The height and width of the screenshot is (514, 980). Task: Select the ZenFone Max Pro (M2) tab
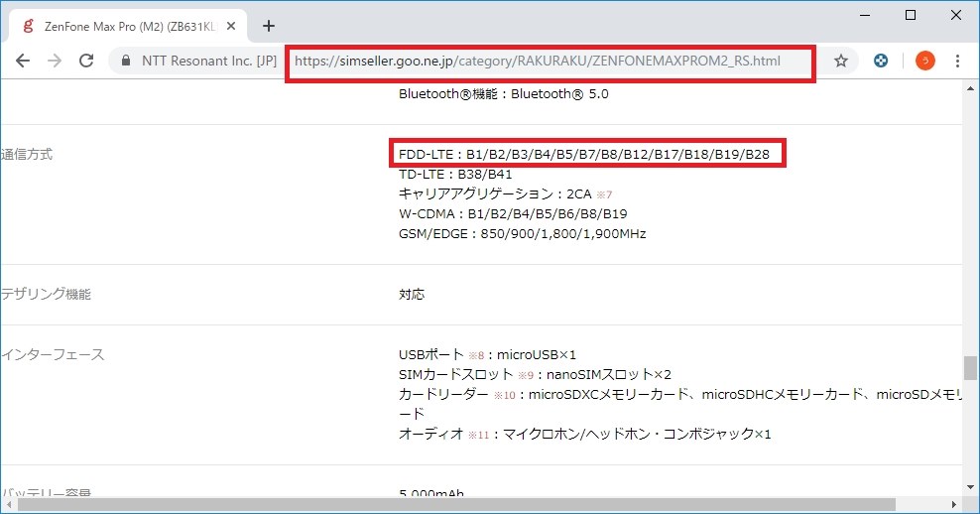pyautogui.click(x=128, y=26)
